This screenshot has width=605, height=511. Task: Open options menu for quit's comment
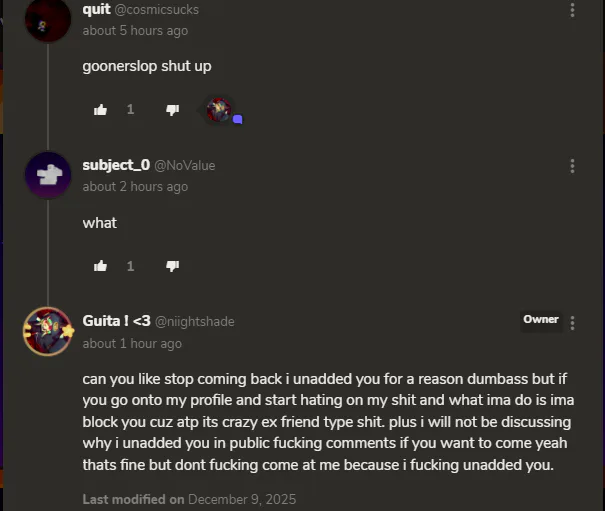coord(572,10)
